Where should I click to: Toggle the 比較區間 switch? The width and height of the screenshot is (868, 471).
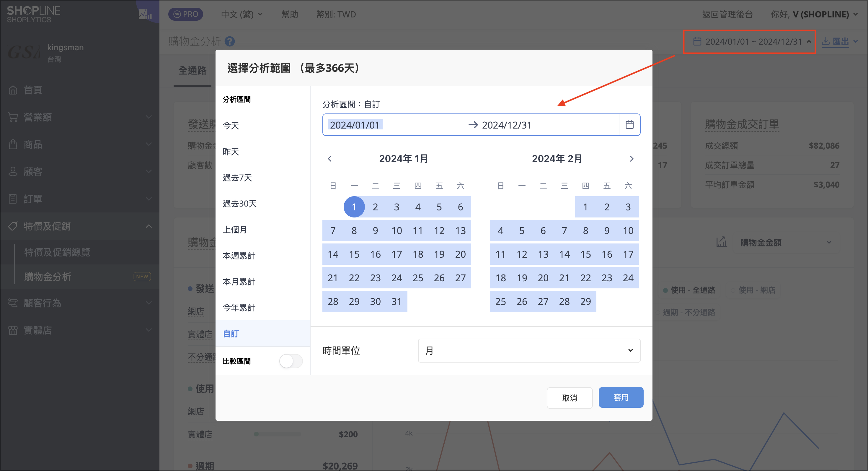click(291, 361)
